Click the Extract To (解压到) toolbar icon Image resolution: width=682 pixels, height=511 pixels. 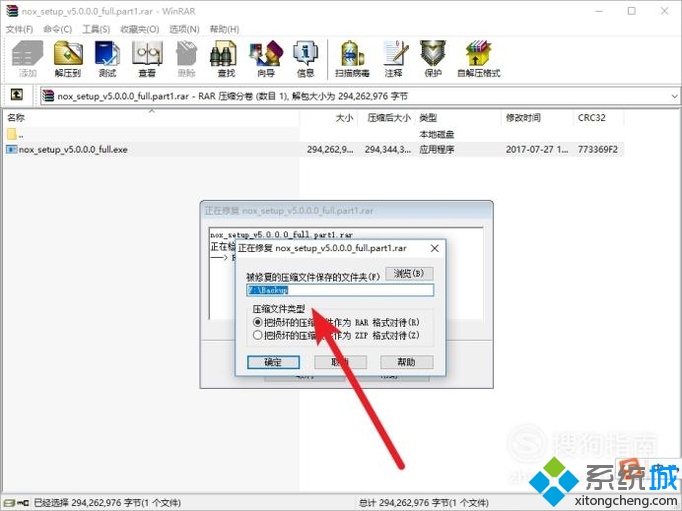(68, 59)
